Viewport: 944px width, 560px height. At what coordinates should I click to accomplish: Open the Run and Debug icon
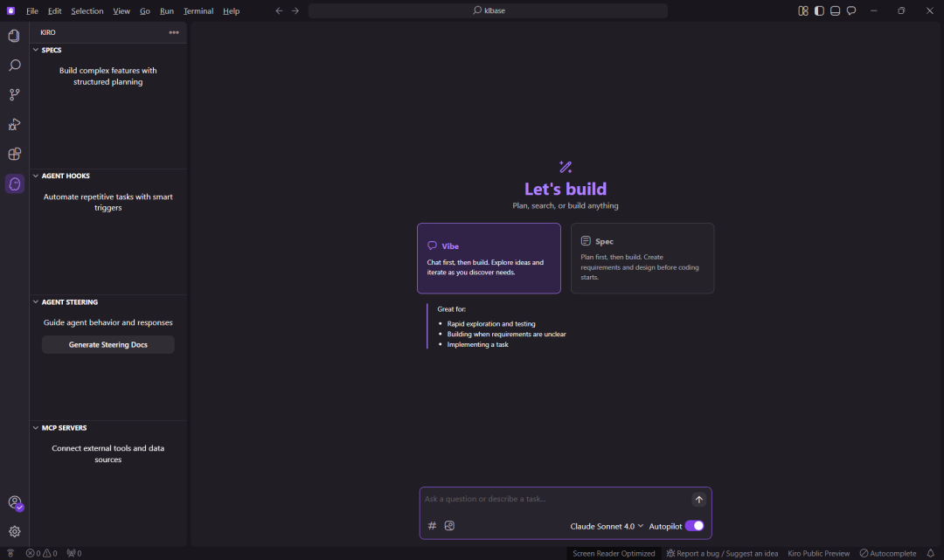click(x=14, y=124)
